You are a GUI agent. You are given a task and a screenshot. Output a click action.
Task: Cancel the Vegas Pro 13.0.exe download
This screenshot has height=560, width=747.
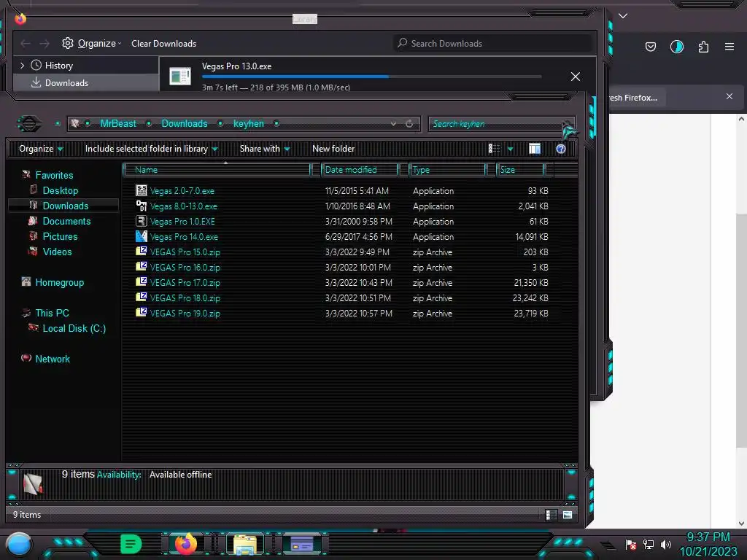click(576, 77)
